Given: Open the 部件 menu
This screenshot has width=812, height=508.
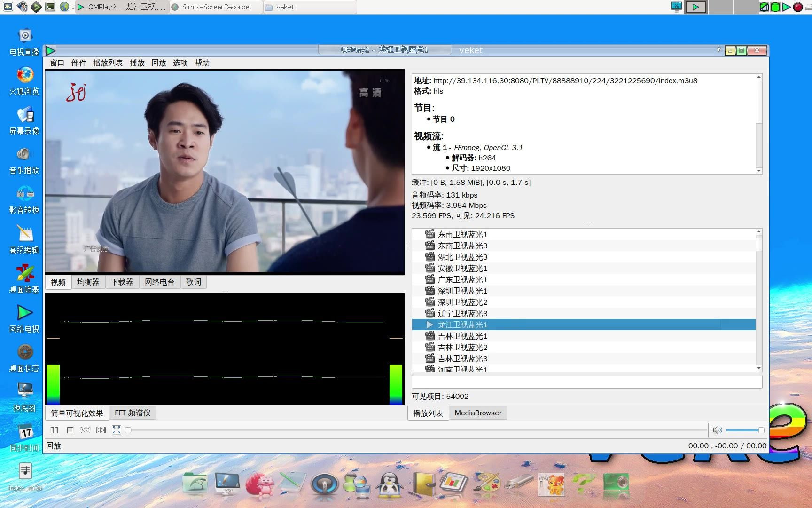Looking at the screenshot, I should coord(78,63).
